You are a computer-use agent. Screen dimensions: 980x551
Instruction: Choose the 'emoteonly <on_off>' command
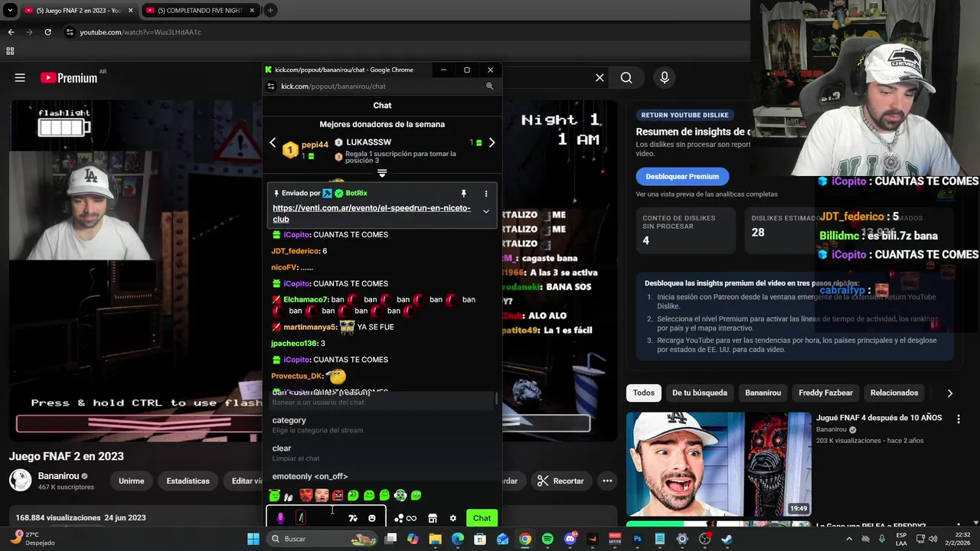click(381, 476)
